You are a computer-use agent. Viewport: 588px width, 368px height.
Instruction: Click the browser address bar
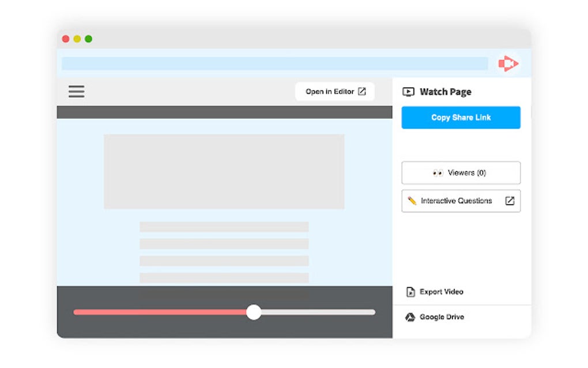[274, 63]
